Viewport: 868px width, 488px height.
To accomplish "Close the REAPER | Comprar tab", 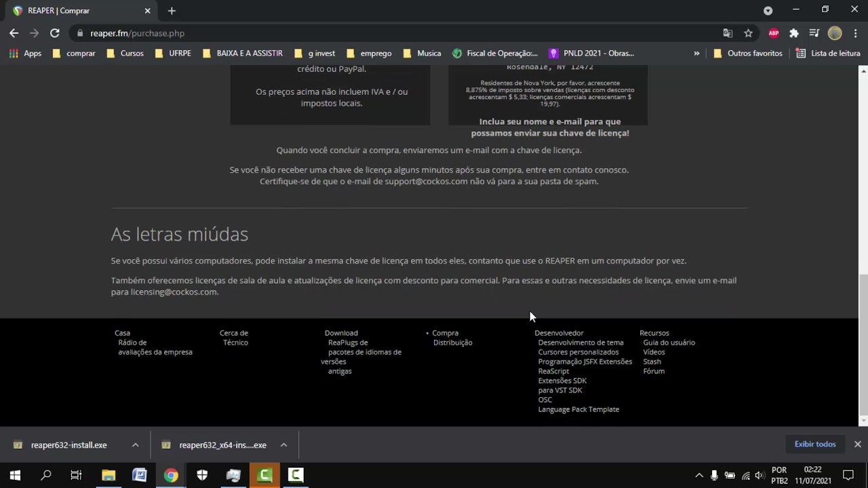I will 147,11.
